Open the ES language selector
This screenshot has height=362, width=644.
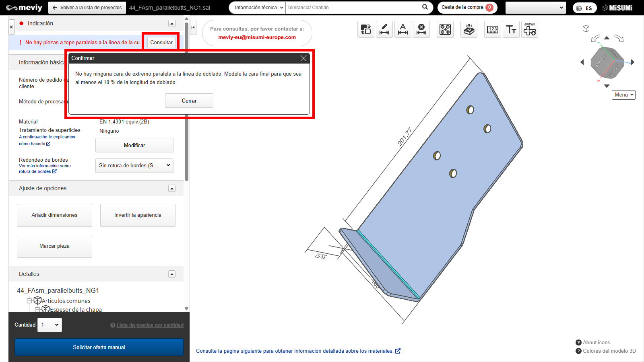584,8
